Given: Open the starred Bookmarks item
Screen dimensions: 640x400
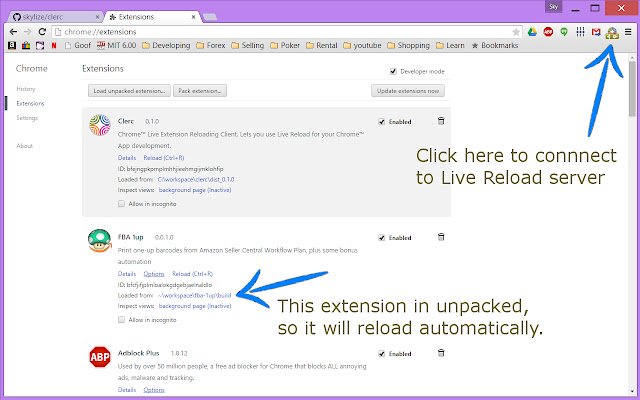Looking at the screenshot, I should point(495,45).
